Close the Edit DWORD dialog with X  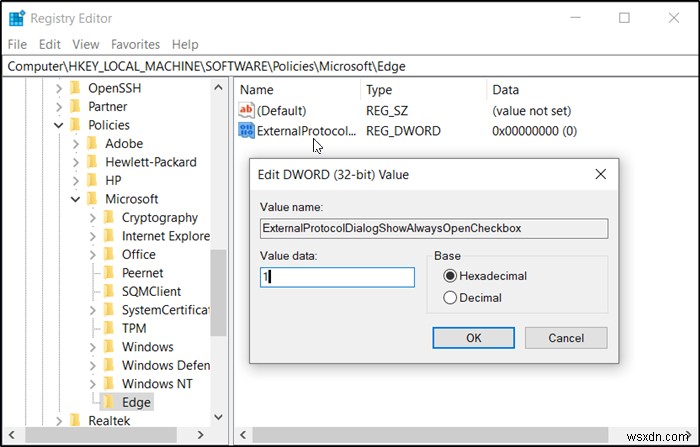(x=601, y=174)
